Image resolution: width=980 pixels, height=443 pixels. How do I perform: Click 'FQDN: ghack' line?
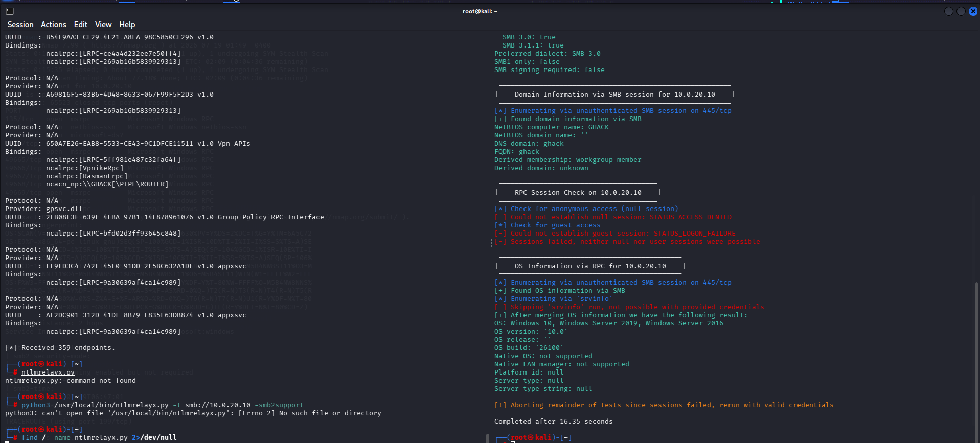click(517, 152)
